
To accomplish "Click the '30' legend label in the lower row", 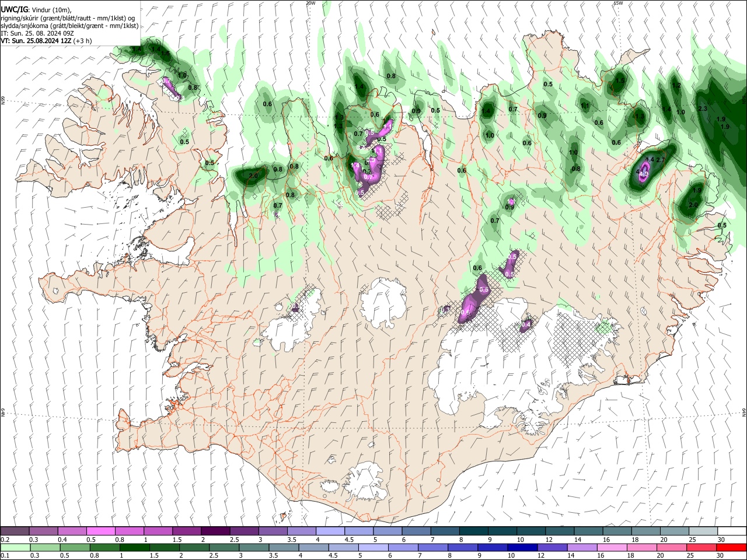I will click(x=720, y=555).
